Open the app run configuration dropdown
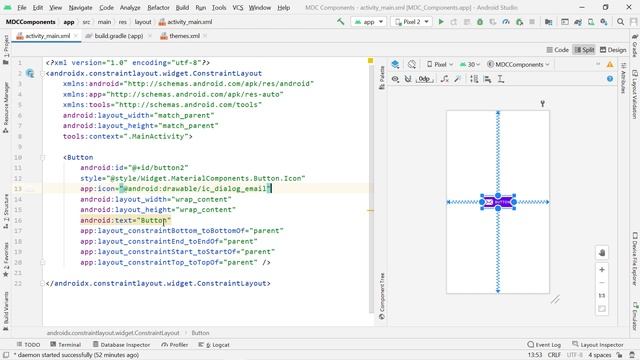 click(369, 22)
